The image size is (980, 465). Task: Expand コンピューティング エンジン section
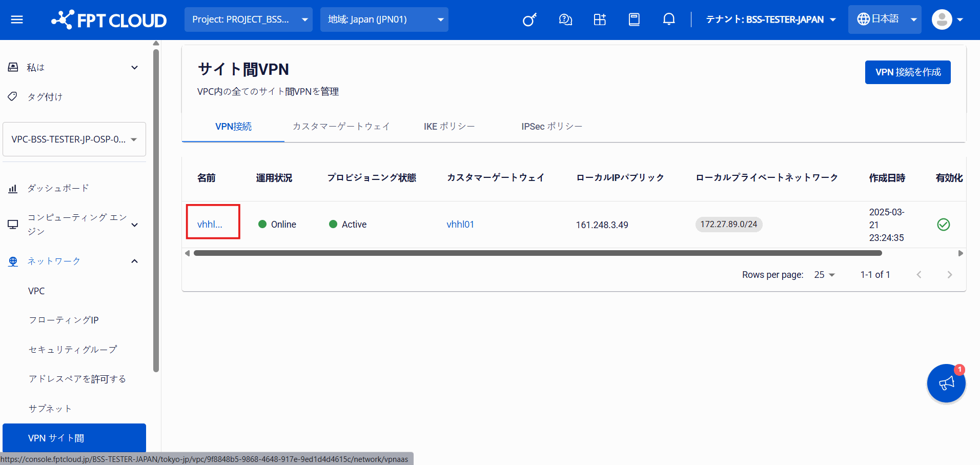(x=134, y=225)
